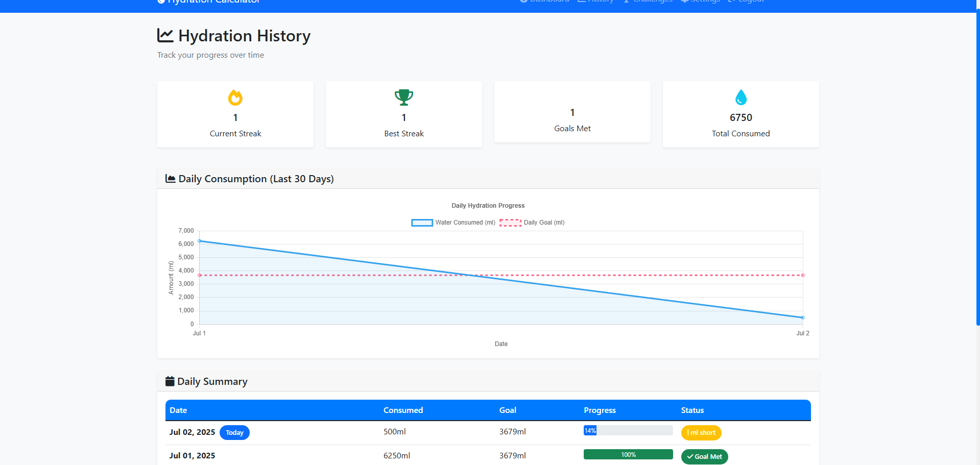The image size is (980, 465).
Task: Click the Daily Goal (ml) legend label
Action: (544, 223)
